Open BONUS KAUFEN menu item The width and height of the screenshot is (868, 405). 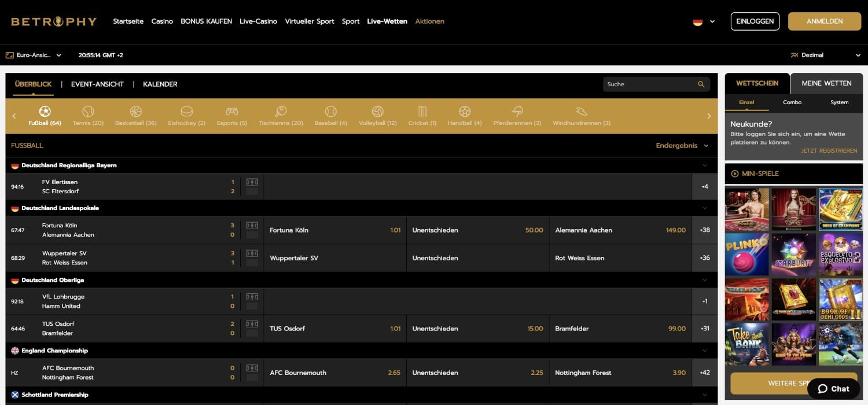[206, 21]
